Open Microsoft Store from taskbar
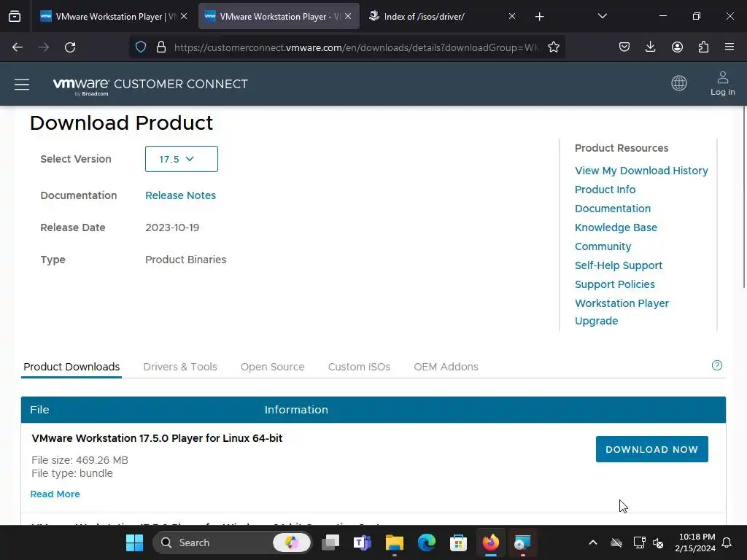 (x=458, y=542)
